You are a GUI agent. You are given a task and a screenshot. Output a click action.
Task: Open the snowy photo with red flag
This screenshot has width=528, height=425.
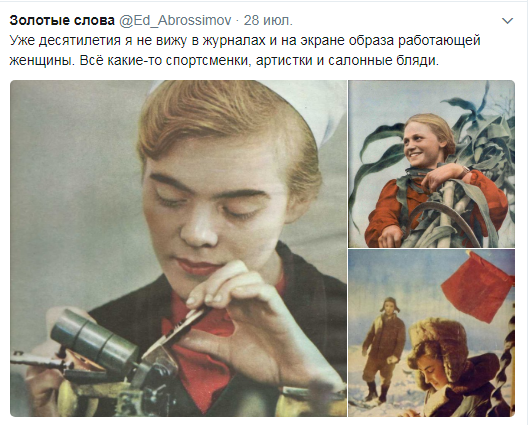[431, 333]
